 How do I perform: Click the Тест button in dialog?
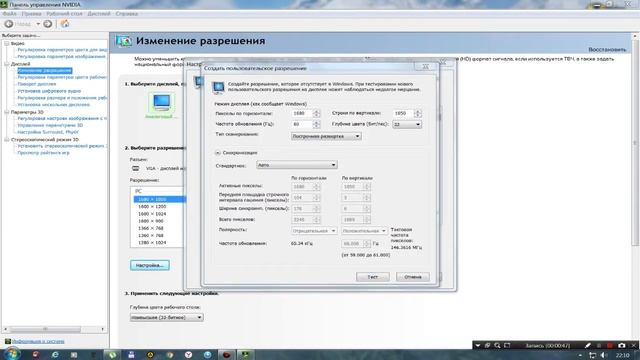coord(373,277)
